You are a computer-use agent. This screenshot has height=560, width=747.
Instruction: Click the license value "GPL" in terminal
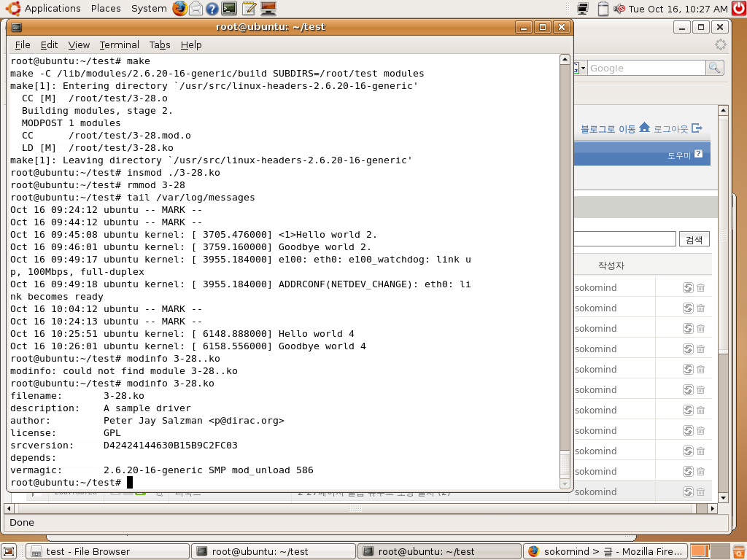[112, 433]
